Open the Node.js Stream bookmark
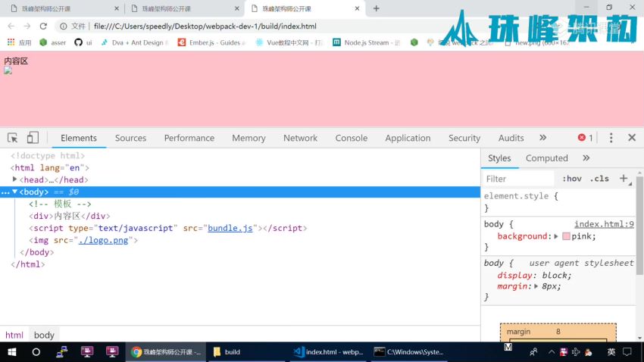Image resolution: width=644 pixels, height=362 pixels. 367,42
